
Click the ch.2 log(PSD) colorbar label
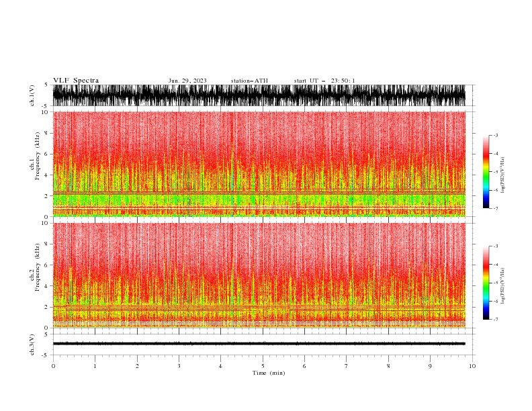tap(502, 286)
